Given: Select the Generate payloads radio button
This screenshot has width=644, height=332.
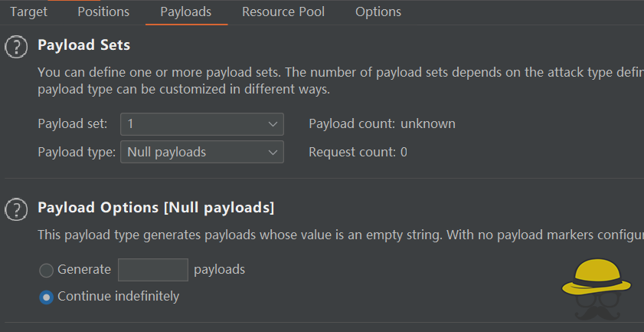Looking at the screenshot, I should coord(47,271).
